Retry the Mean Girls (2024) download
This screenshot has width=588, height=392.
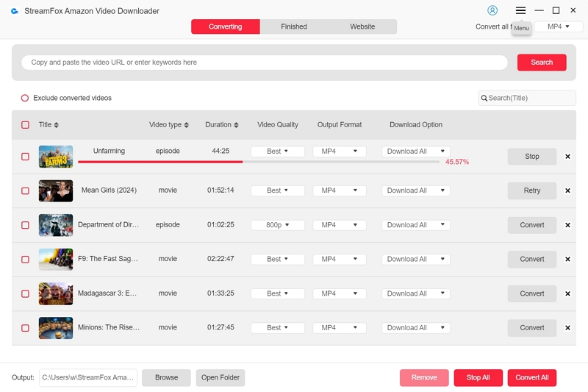click(x=531, y=190)
